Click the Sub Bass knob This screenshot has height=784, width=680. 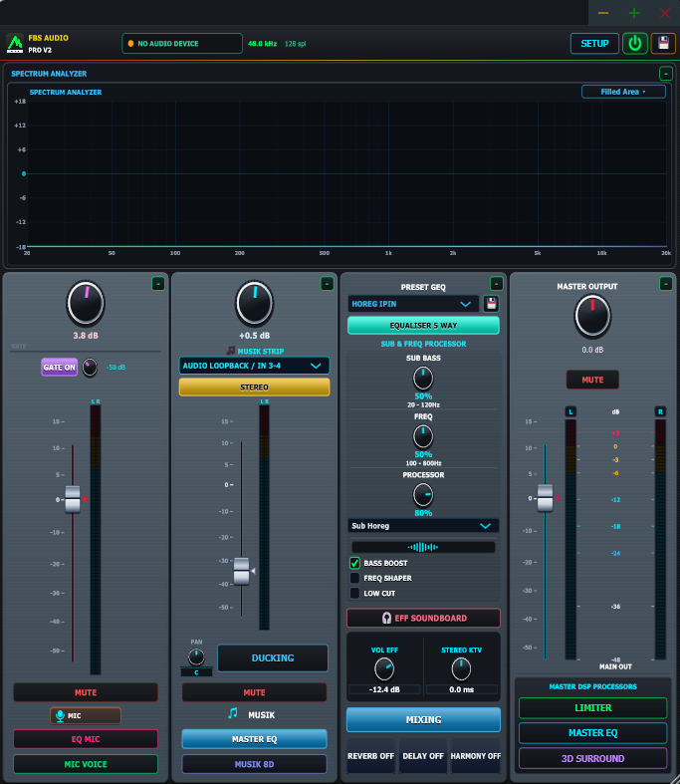[423, 379]
